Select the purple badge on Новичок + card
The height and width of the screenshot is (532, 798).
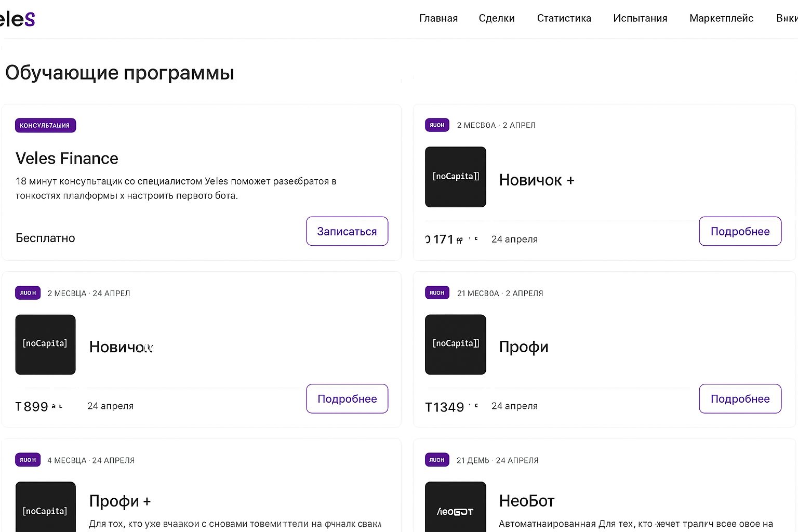pos(437,125)
